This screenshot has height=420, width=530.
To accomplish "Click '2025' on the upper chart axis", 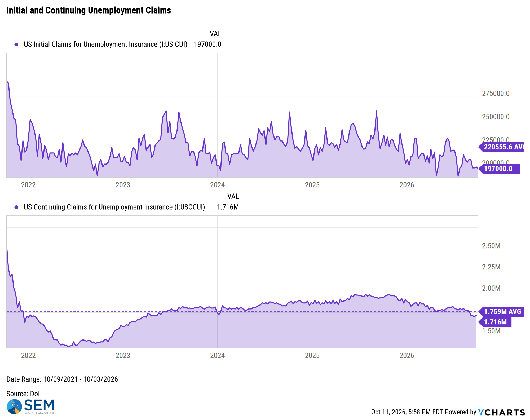I will click(312, 185).
